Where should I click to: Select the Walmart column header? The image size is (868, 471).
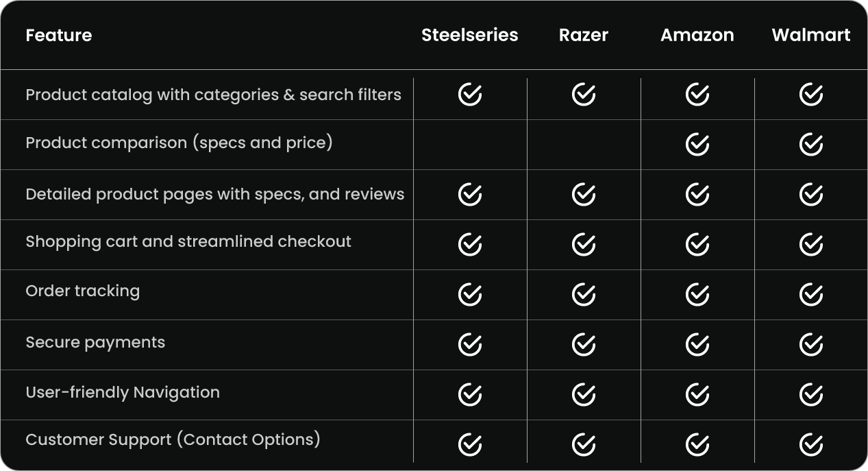811,35
